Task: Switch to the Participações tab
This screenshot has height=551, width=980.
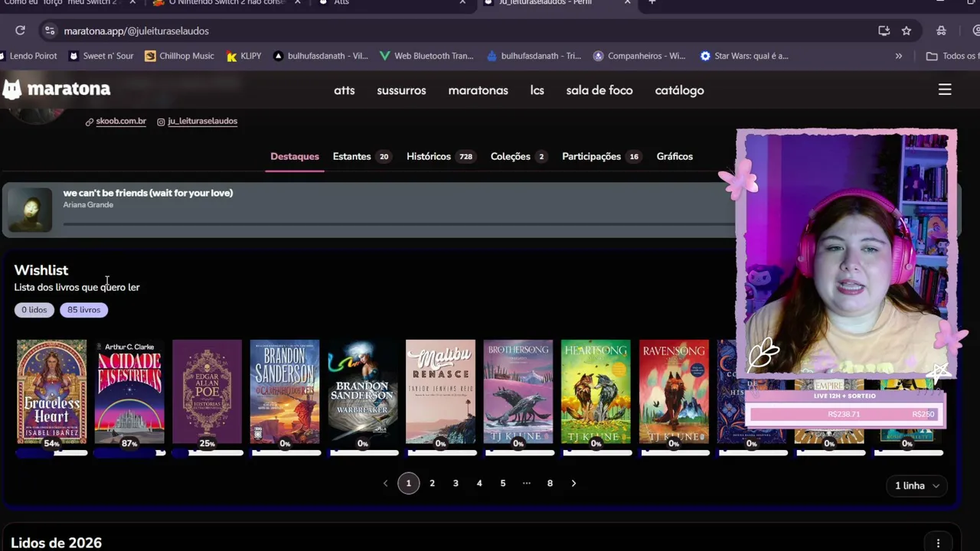Action: [x=601, y=156]
